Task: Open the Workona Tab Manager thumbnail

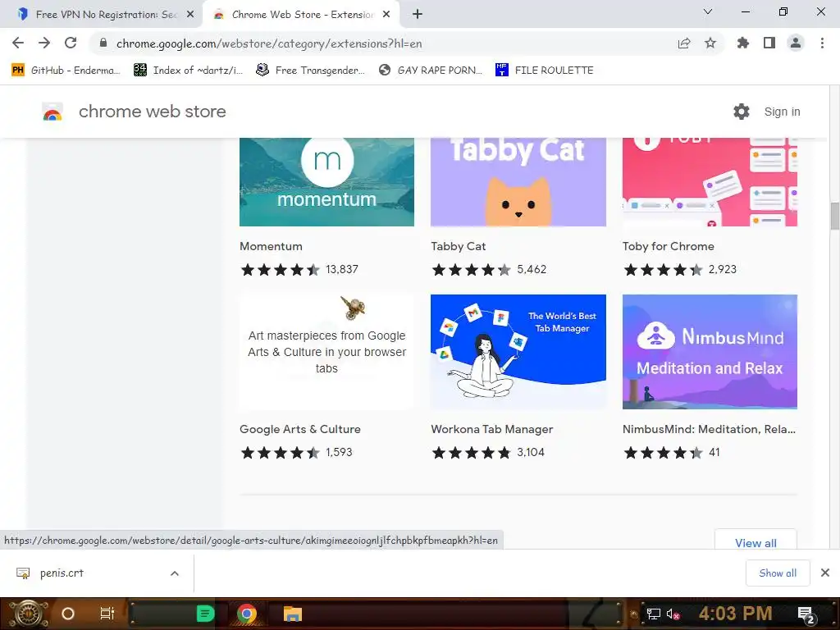Action: 518,351
